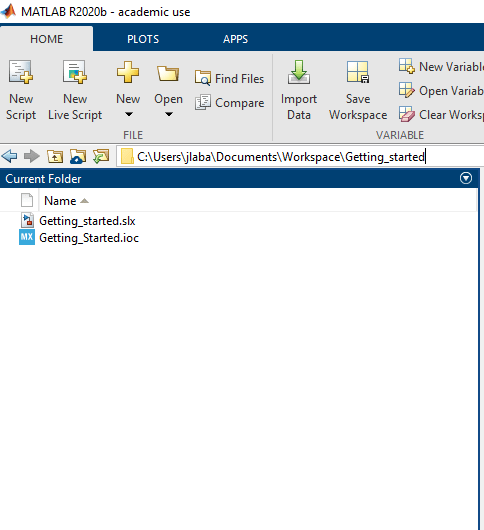Click the MX icon beside Getting_Started.ioc
The image size is (484, 530).
pyautogui.click(x=27, y=237)
